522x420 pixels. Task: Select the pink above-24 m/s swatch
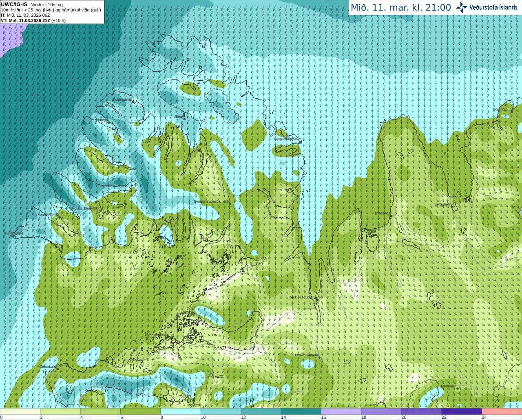click(502, 411)
